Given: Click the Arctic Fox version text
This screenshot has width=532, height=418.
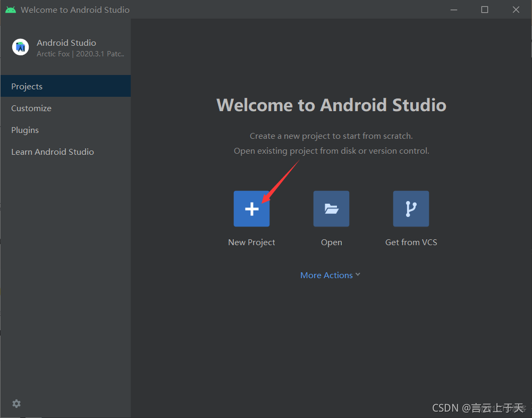Looking at the screenshot, I should point(80,54).
